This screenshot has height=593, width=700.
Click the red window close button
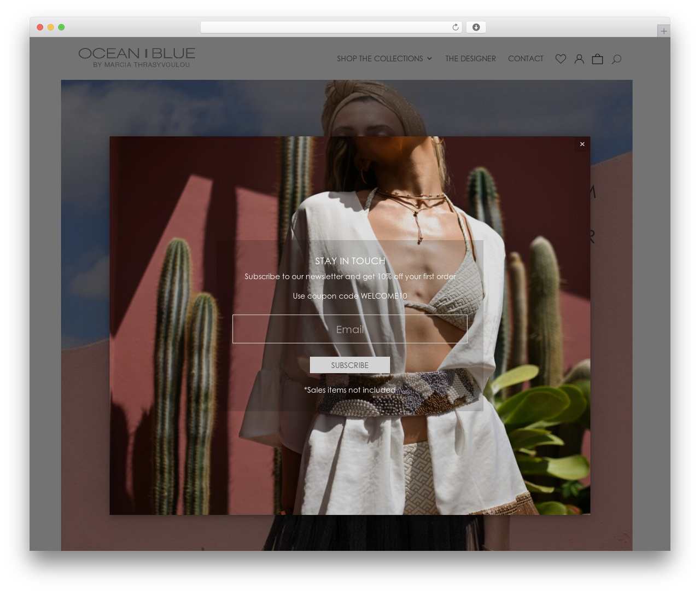click(40, 27)
